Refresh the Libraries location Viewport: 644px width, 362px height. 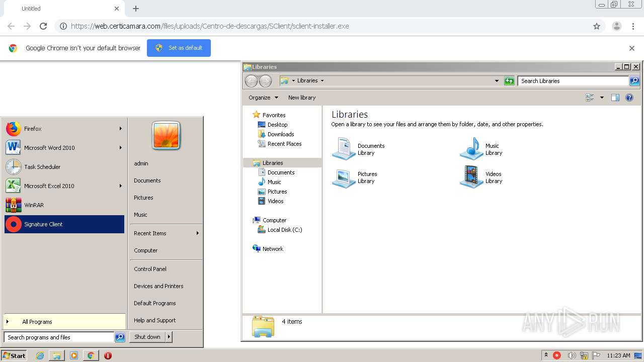pos(509,81)
